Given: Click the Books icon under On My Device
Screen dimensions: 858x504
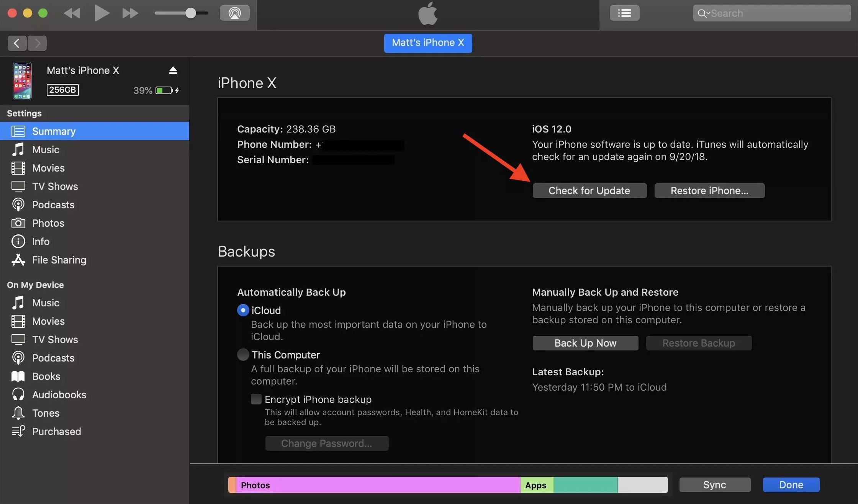Looking at the screenshot, I should coord(18,376).
